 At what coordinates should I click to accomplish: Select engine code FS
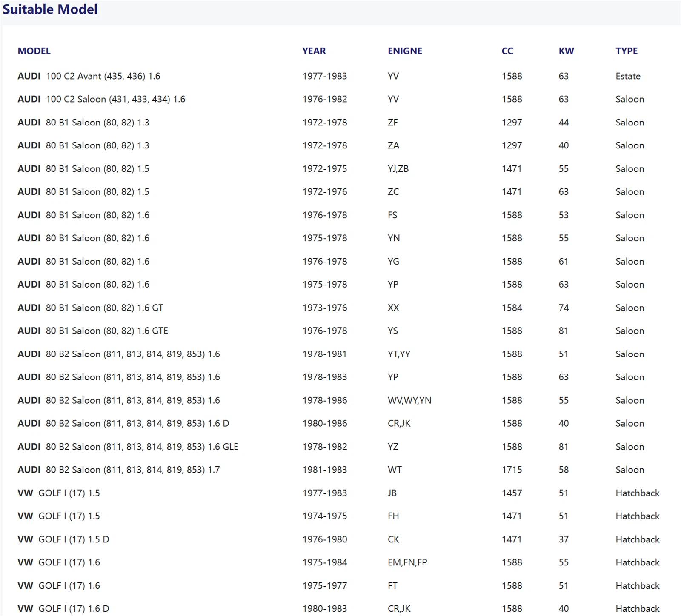(392, 215)
